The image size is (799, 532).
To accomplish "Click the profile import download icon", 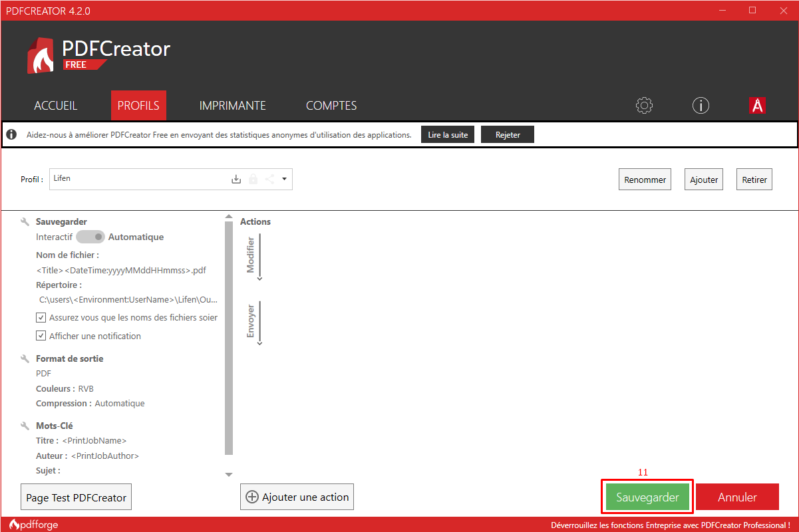I will click(x=236, y=179).
